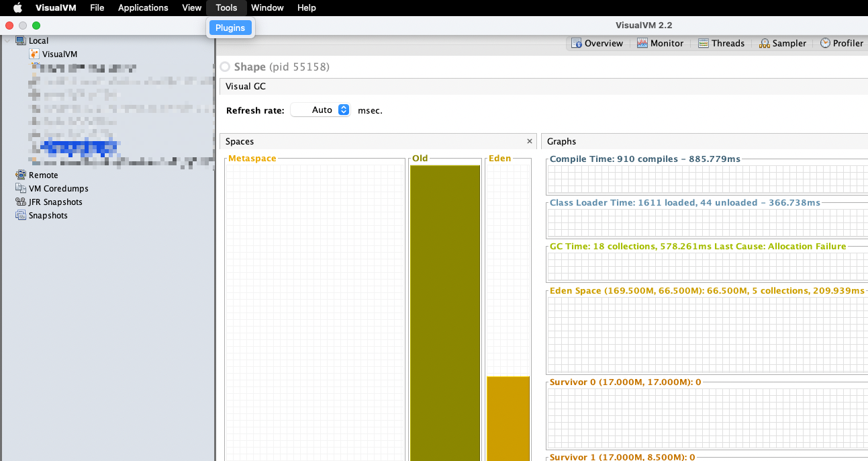Select the Local node label
The height and width of the screenshot is (461, 868).
pos(38,40)
